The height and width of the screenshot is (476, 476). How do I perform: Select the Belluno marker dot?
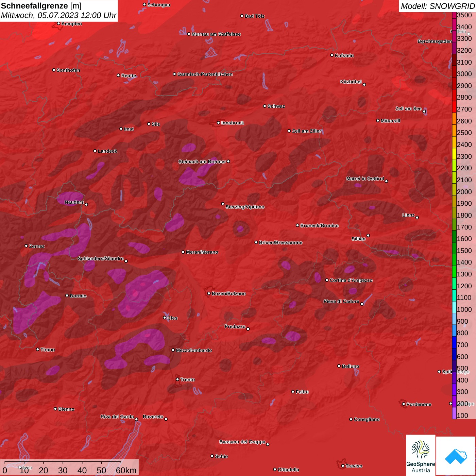[x=339, y=366]
